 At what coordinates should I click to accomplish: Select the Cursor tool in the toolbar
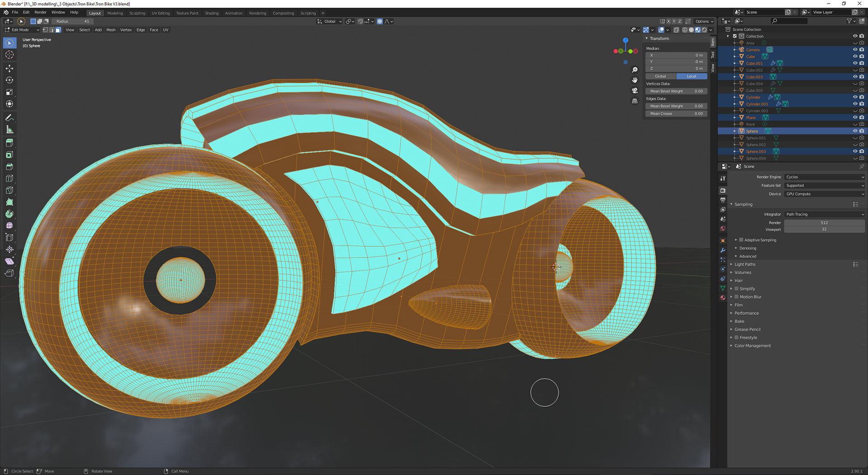[9, 55]
